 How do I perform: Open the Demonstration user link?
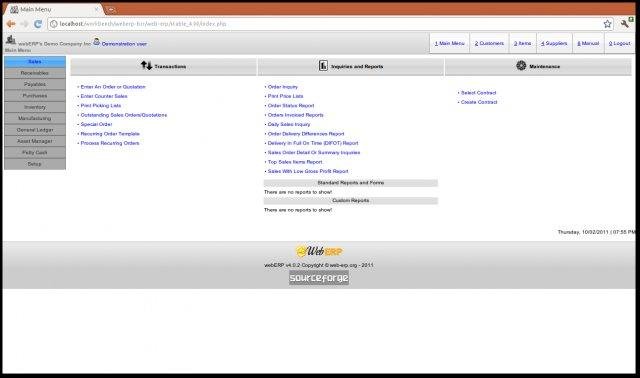point(124,44)
